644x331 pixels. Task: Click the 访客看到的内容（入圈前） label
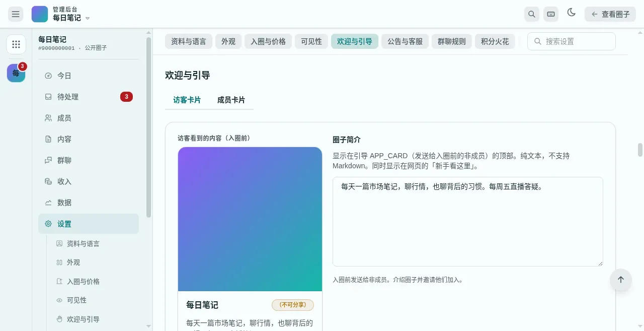214,138
